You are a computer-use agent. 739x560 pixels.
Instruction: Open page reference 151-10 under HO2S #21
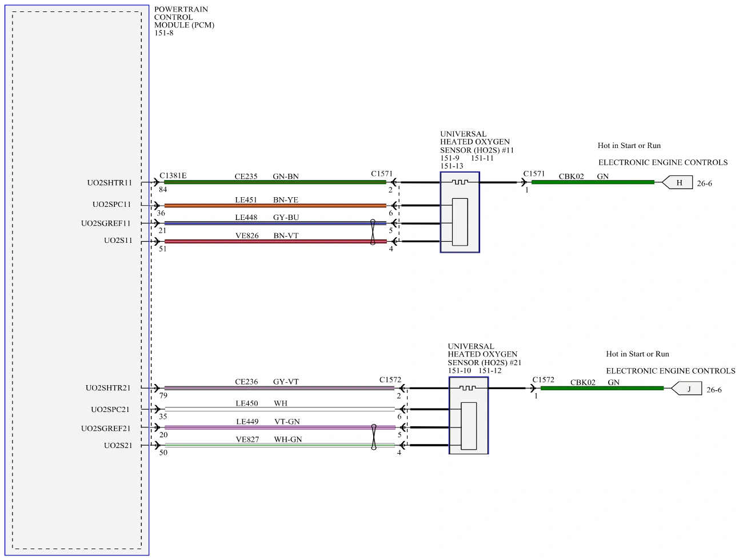click(x=460, y=371)
